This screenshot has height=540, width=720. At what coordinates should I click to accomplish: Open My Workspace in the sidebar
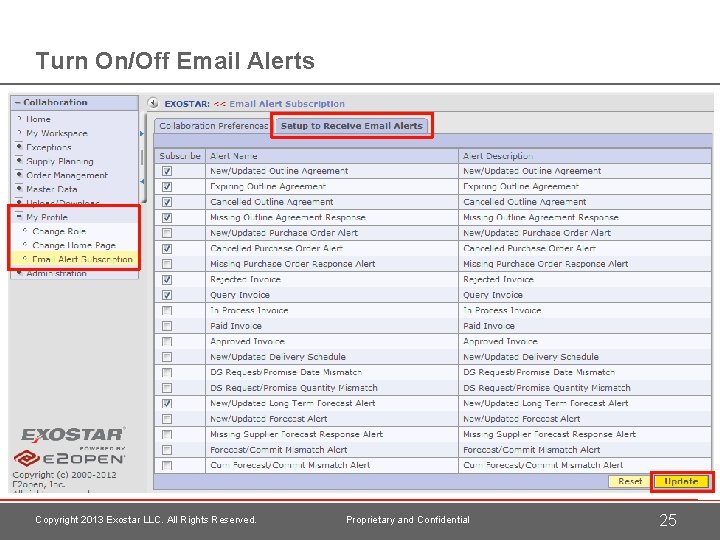(x=56, y=133)
